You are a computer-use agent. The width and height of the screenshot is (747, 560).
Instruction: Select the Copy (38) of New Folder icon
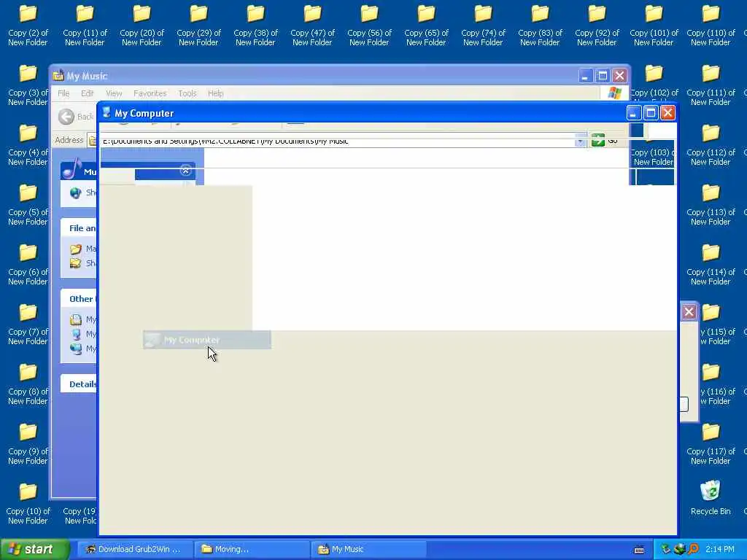[x=255, y=26]
